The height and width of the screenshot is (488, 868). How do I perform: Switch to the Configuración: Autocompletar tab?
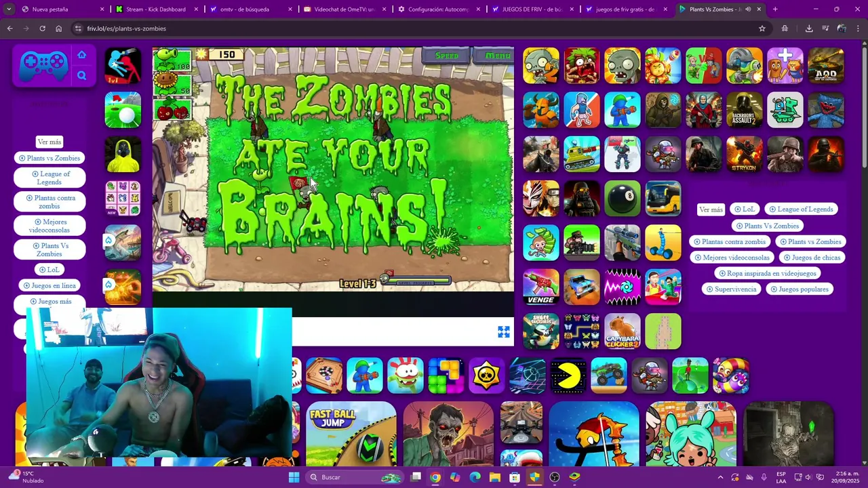[437, 9]
